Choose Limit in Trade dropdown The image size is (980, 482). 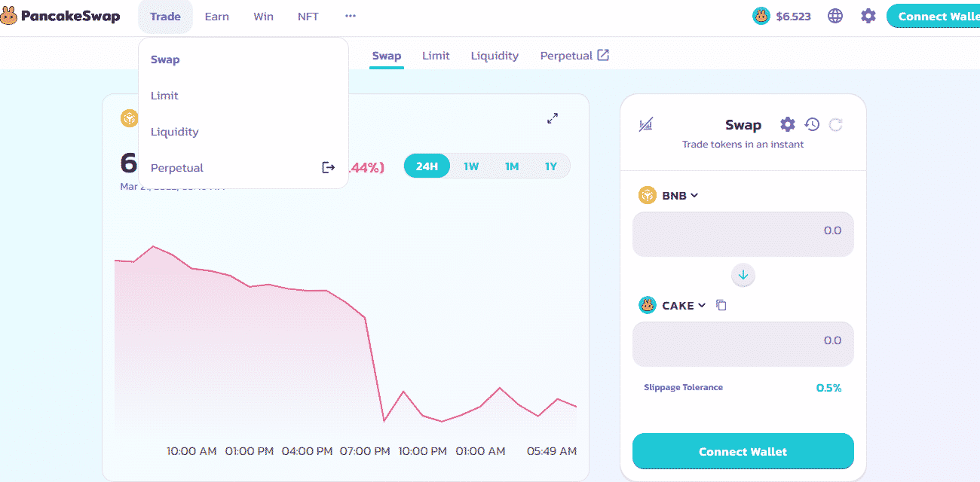click(x=243, y=96)
